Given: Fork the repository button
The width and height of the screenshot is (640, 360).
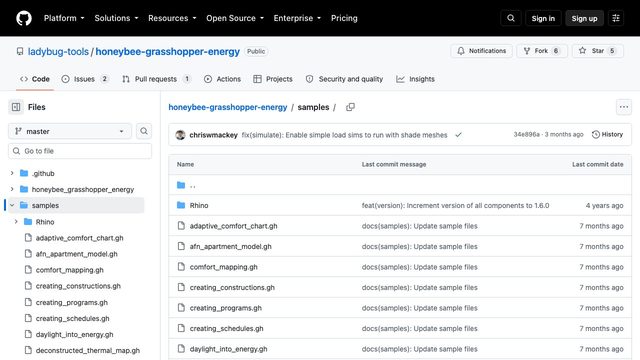Looking at the screenshot, I should [x=542, y=51].
